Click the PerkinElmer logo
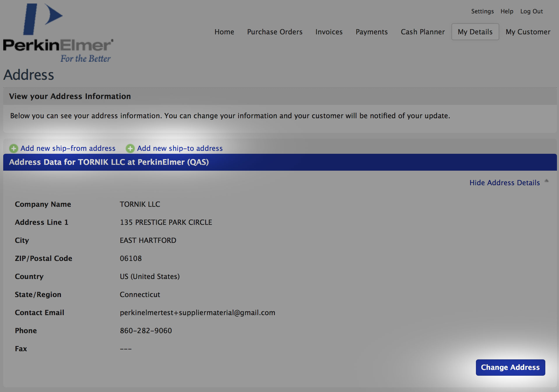 click(58, 33)
